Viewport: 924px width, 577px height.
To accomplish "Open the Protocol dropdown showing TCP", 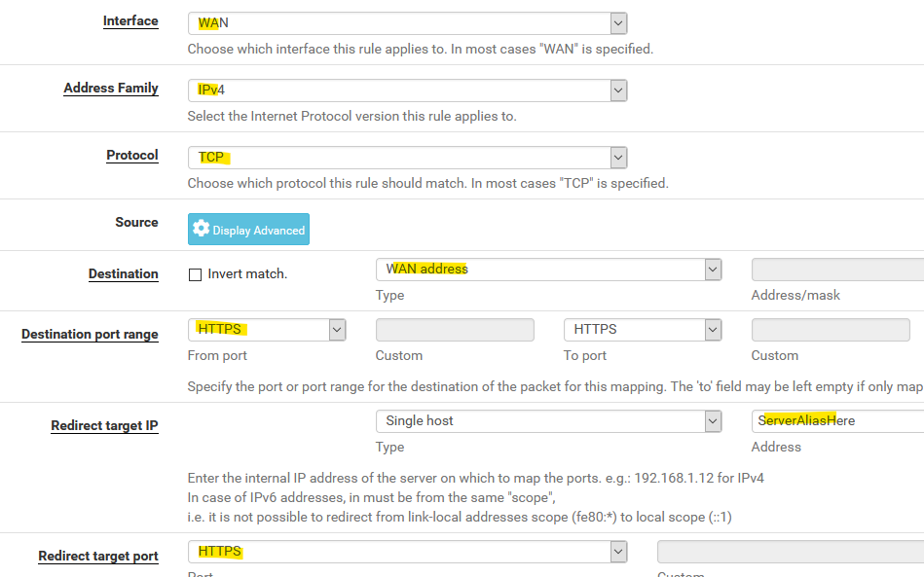I will [407, 158].
